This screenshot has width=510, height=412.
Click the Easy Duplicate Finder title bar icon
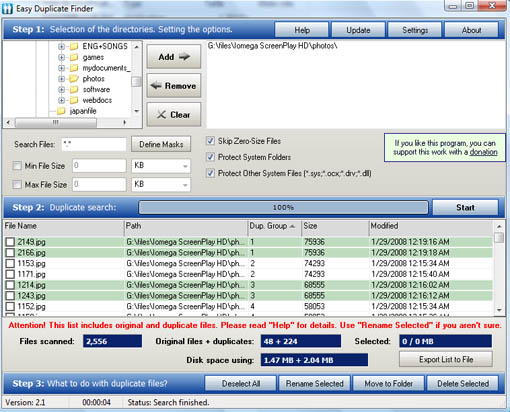[x=7, y=8]
